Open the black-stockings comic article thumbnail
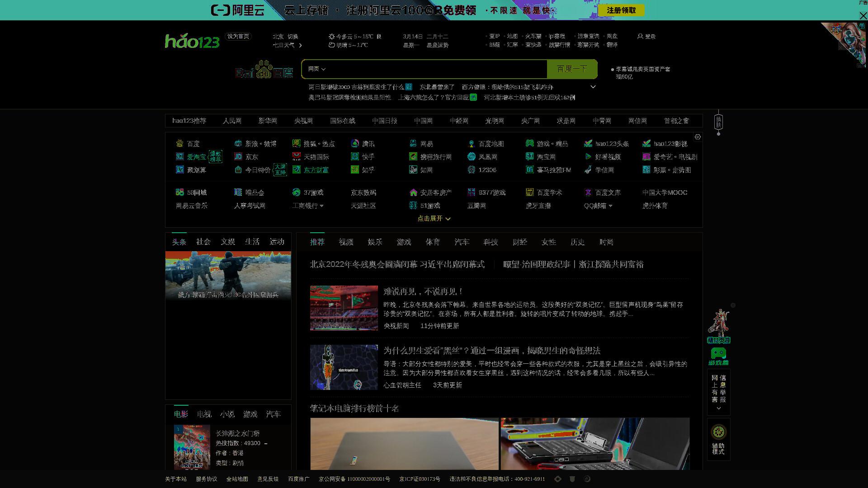The image size is (868, 488). 344,367
